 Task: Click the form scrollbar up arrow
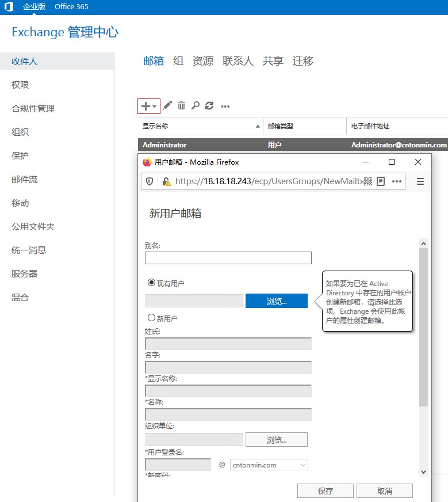423,244
